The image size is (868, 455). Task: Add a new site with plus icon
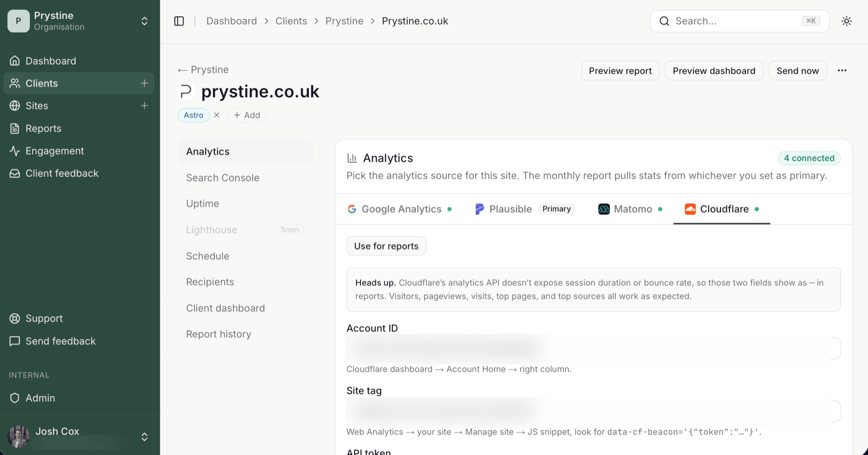144,105
